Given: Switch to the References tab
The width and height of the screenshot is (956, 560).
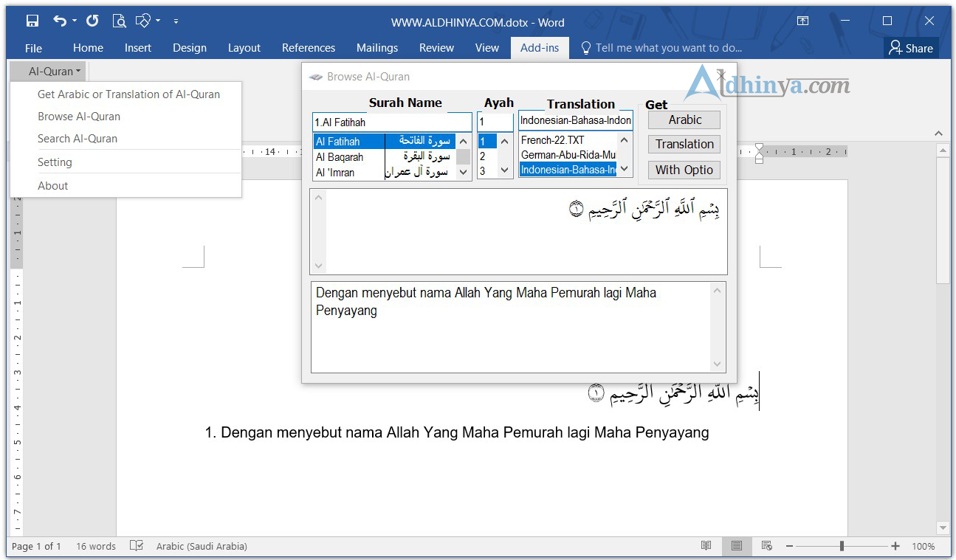Looking at the screenshot, I should click(309, 48).
